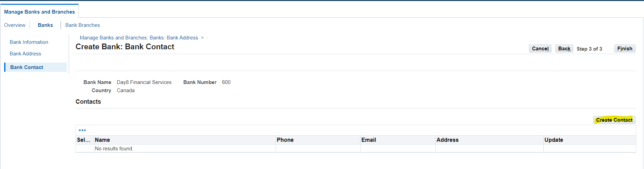644x169 pixels.
Task: Select the Banks tab
Action: pos(45,25)
